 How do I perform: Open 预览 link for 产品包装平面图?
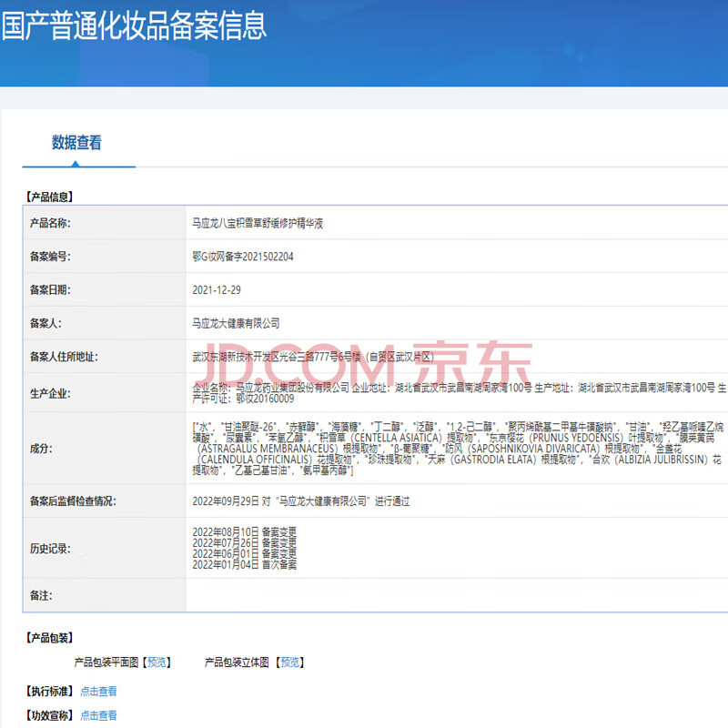pyautogui.click(x=157, y=662)
